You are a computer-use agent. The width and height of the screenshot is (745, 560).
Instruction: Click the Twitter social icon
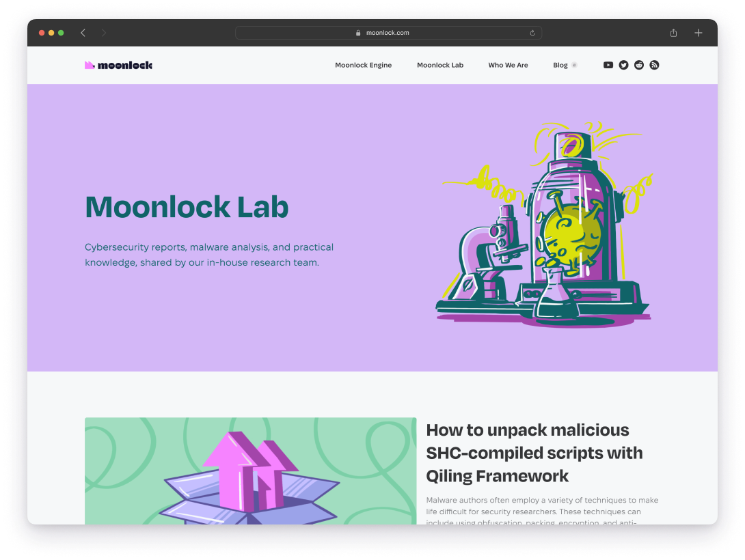(x=623, y=65)
